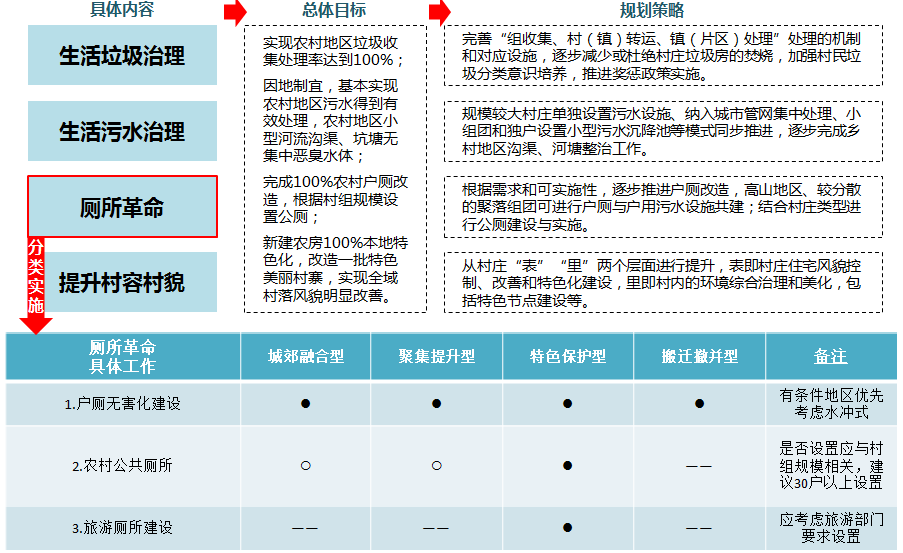The width and height of the screenshot is (903, 553).
Task: Click the 1.户厕无害化建设 row label
Action: 122,403
